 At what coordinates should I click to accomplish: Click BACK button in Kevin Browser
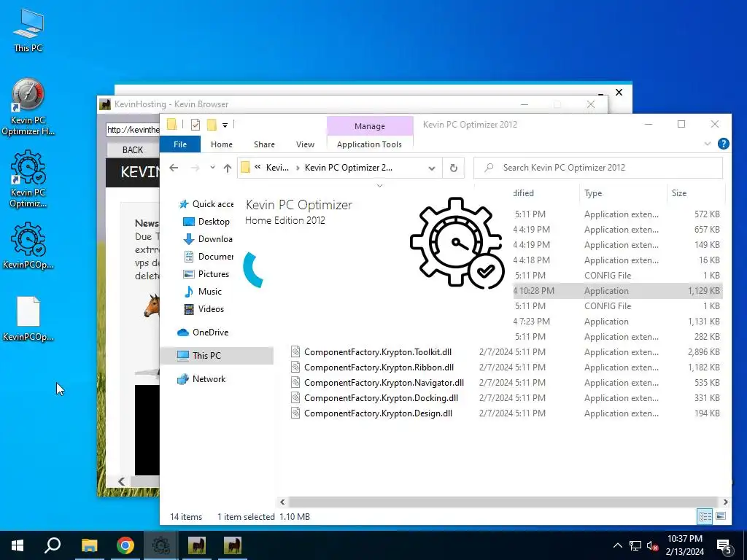(x=133, y=150)
